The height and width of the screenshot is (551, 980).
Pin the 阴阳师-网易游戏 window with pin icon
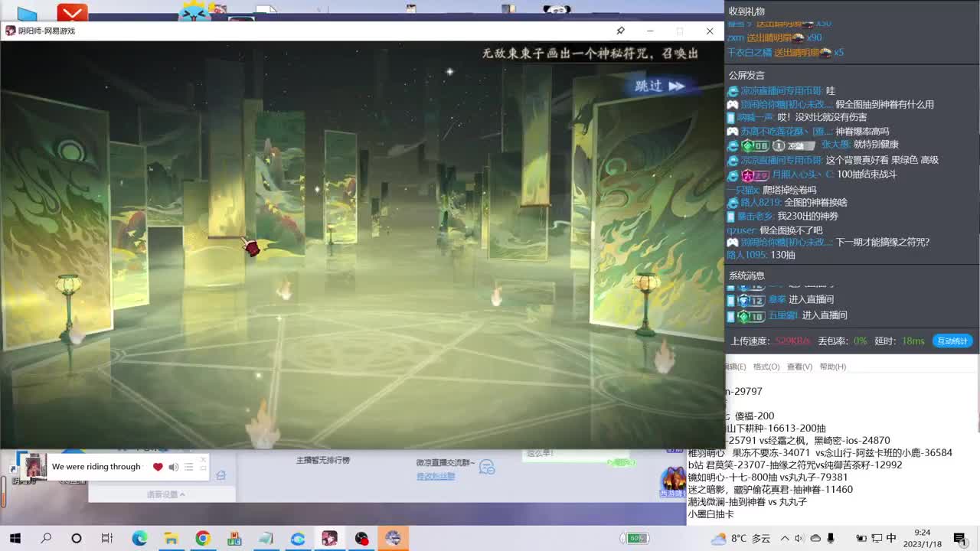[x=620, y=31]
